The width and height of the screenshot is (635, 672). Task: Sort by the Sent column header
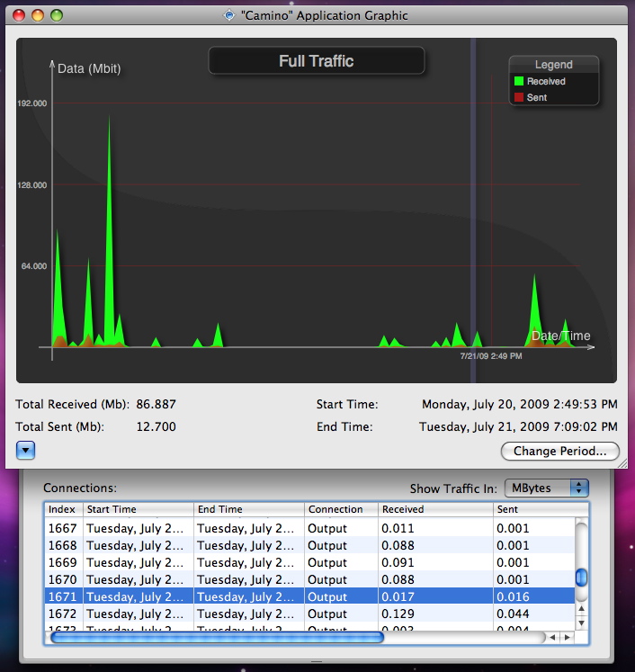(x=541, y=509)
